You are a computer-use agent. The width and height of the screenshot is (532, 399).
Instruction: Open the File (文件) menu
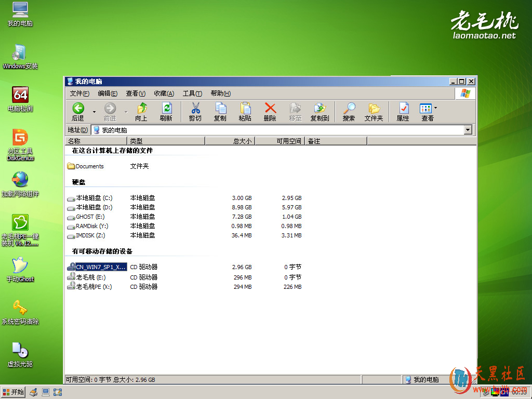79,94
